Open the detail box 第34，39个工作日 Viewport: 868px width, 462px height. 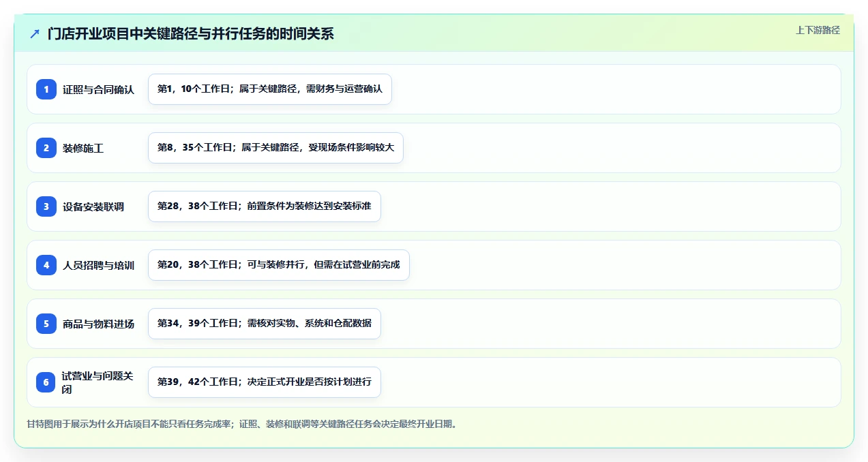[265, 324]
